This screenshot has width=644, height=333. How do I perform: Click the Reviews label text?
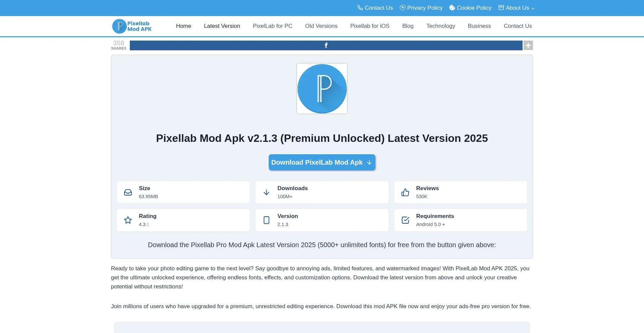pyautogui.click(x=427, y=188)
